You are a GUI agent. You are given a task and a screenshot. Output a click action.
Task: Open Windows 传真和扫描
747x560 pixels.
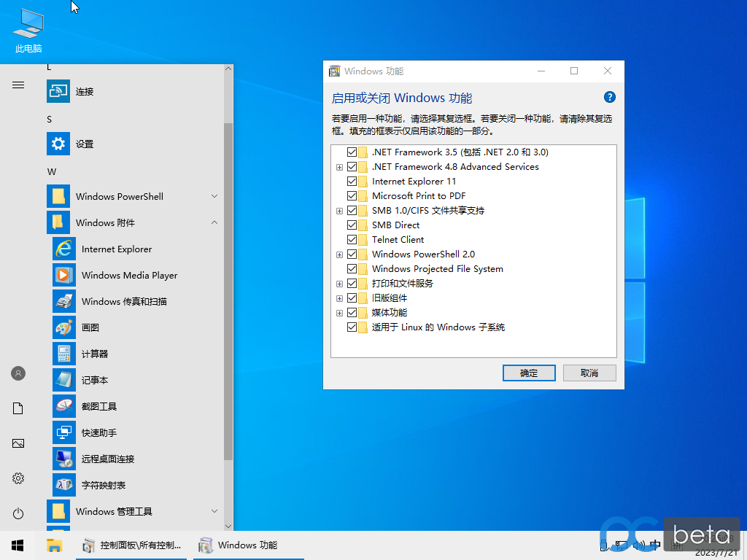135,301
